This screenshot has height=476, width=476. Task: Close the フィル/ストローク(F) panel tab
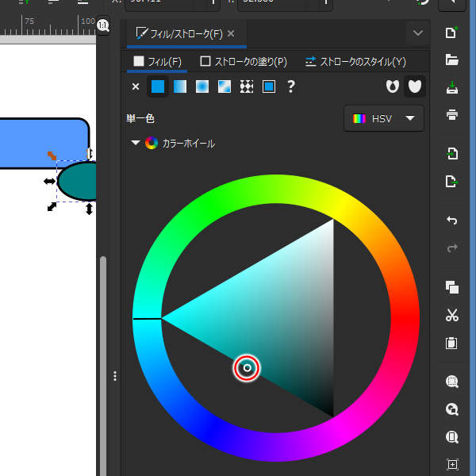(x=231, y=33)
